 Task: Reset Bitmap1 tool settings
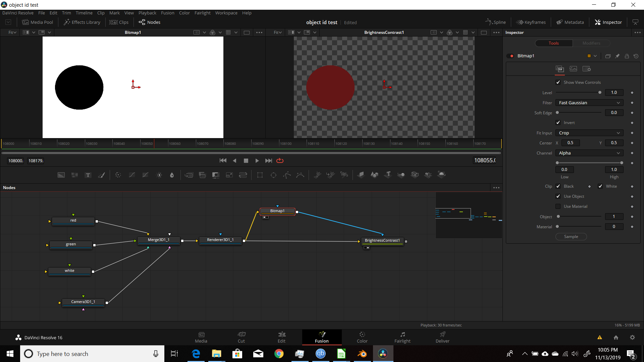click(636, 56)
